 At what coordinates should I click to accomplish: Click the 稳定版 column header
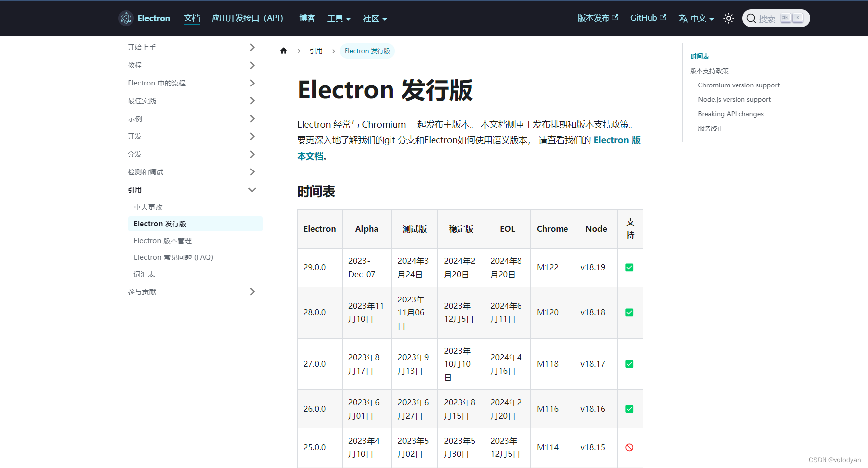[x=461, y=229]
